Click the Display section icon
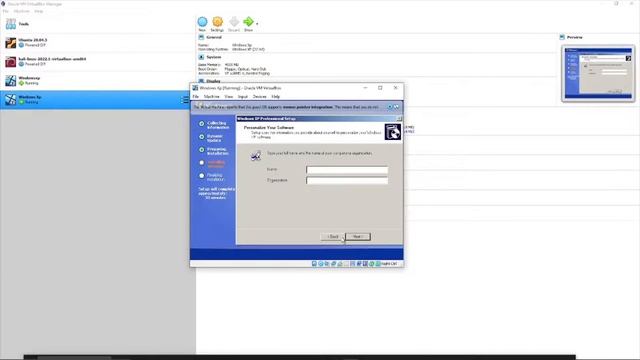 tap(201, 81)
